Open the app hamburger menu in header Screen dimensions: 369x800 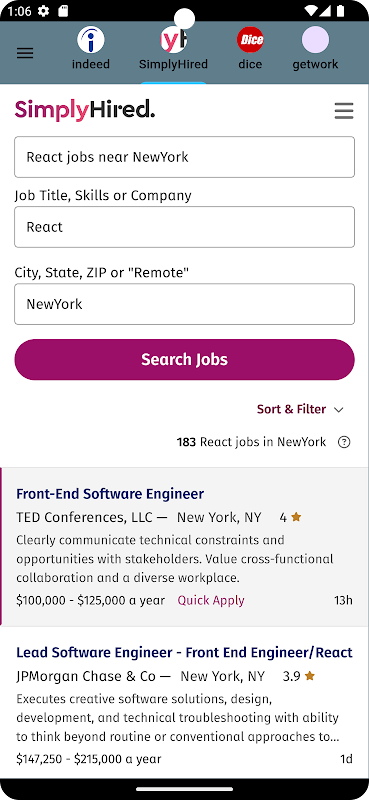25,53
